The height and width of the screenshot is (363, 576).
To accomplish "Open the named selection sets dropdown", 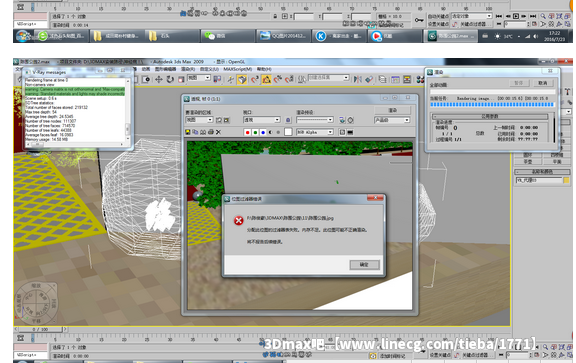I will point(328,78).
